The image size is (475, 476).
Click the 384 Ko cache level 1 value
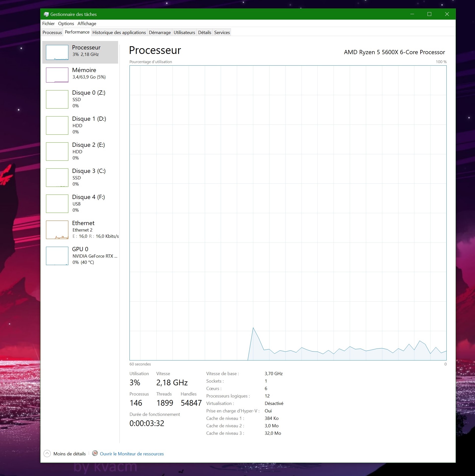(272, 418)
